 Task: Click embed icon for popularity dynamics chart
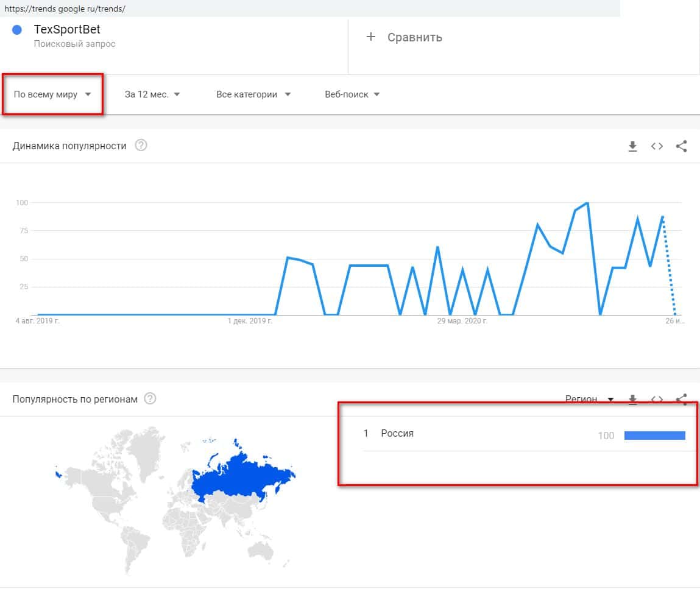click(x=657, y=146)
